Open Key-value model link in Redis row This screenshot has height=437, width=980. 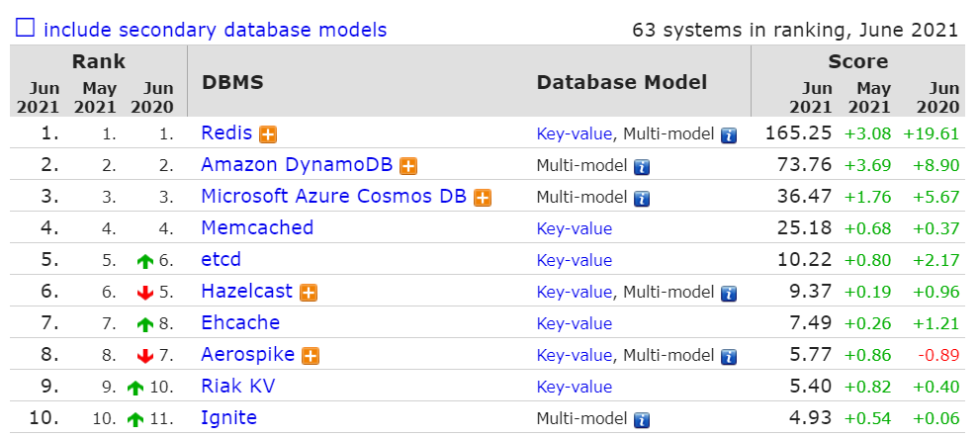tap(574, 133)
